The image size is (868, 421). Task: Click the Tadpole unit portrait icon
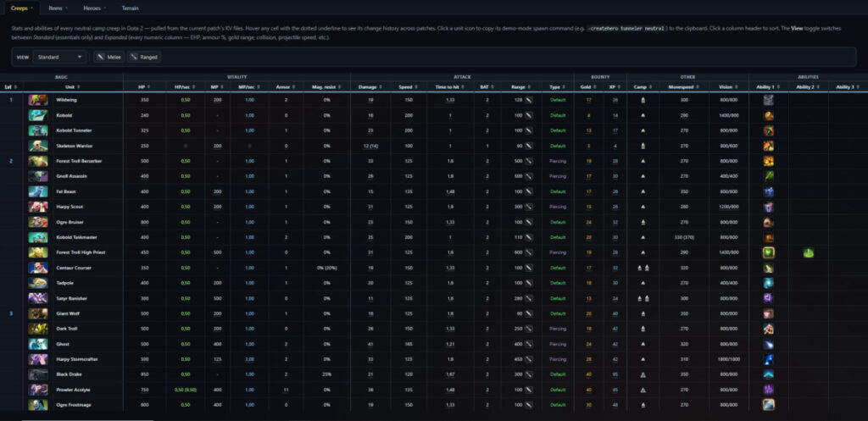38,283
